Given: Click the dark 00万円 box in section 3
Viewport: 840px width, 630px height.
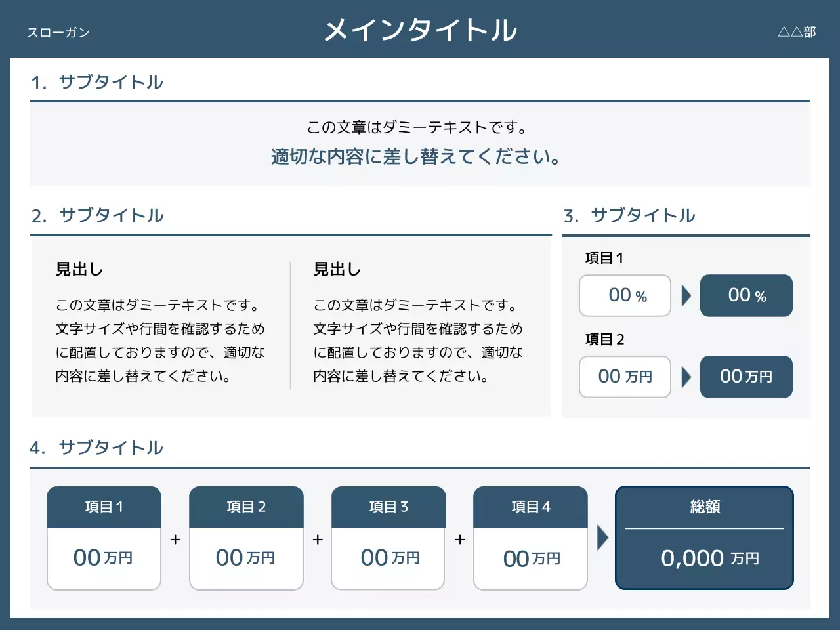Looking at the screenshot, I should tap(746, 377).
